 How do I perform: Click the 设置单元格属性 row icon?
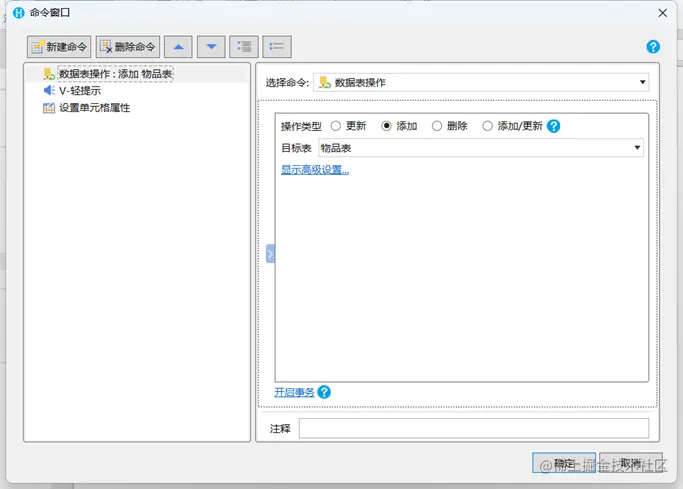point(49,108)
